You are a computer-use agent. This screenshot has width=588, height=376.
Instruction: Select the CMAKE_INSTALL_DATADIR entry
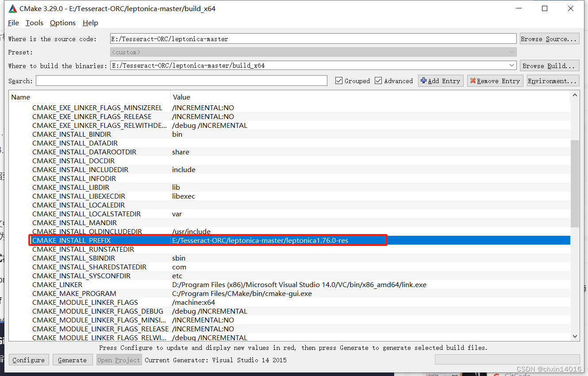click(75, 143)
